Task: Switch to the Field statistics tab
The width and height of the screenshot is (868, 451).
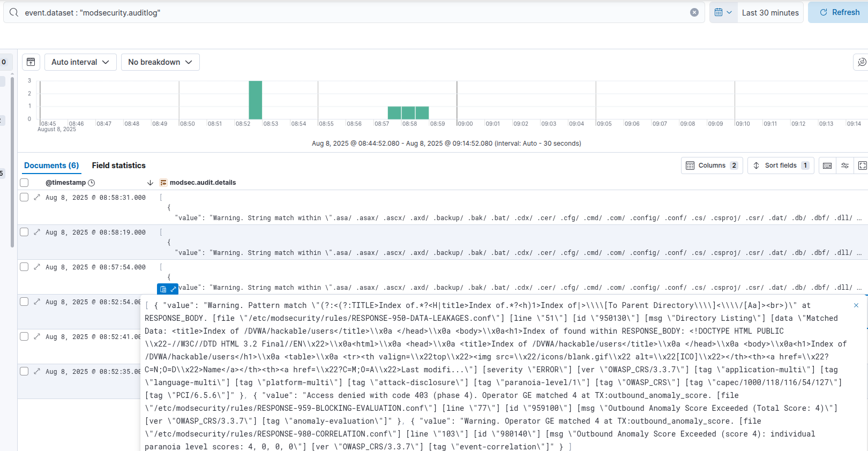Action: [x=118, y=166]
